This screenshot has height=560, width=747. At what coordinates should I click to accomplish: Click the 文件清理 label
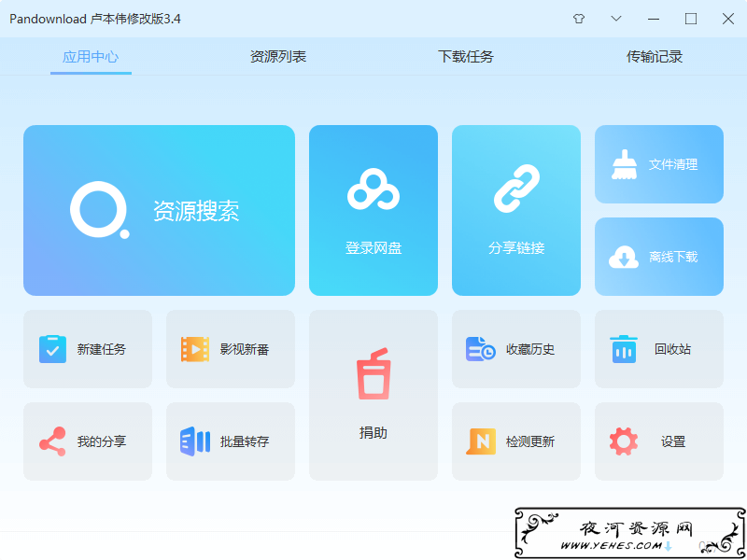point(673,165)
